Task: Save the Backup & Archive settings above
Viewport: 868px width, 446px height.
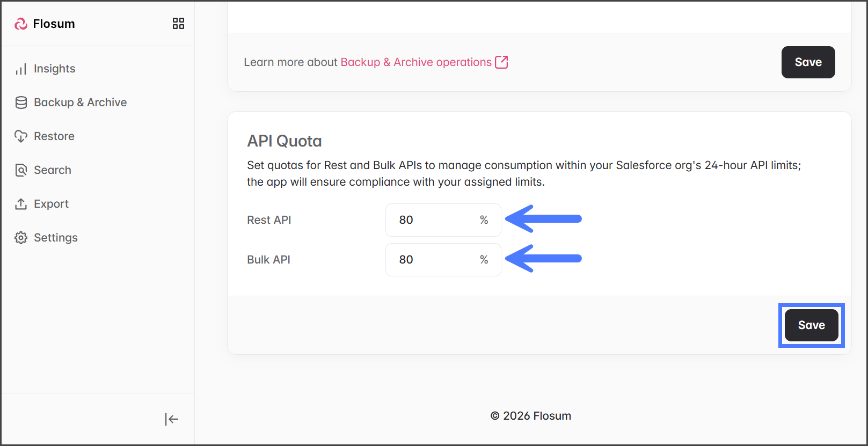Action: 808,62
